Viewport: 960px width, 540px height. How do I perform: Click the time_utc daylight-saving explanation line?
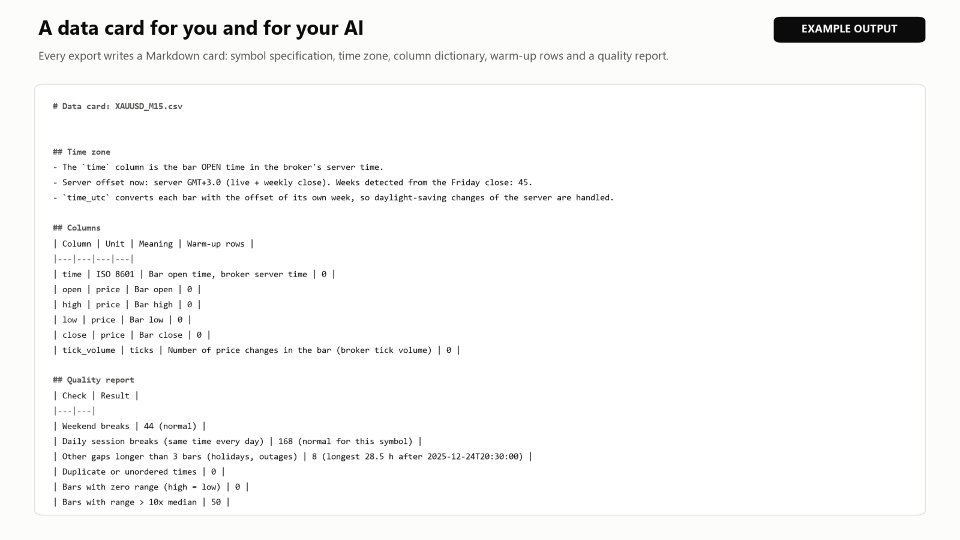click(333, 198)
